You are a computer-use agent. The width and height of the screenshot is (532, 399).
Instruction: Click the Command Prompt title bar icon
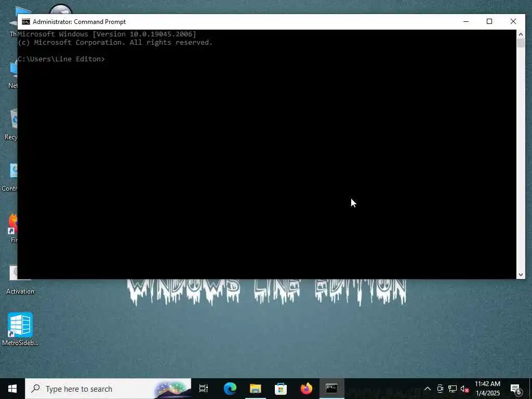pos(26,22)
